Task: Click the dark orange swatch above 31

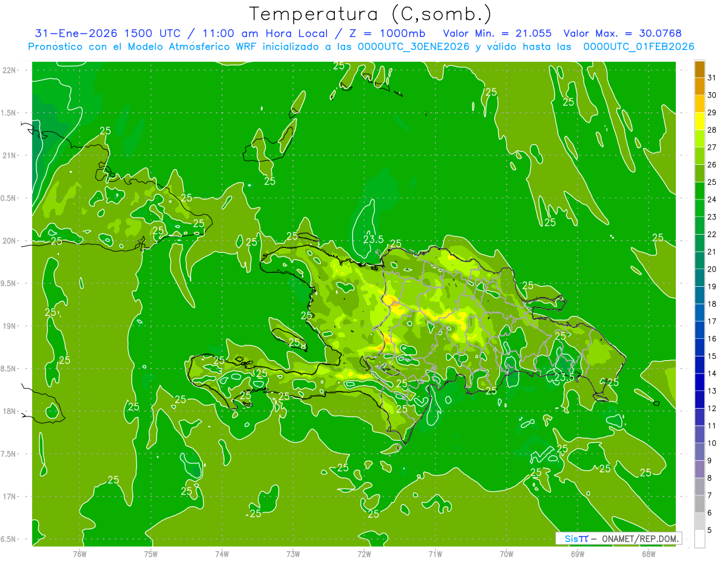Action: [x=699, y=69]
